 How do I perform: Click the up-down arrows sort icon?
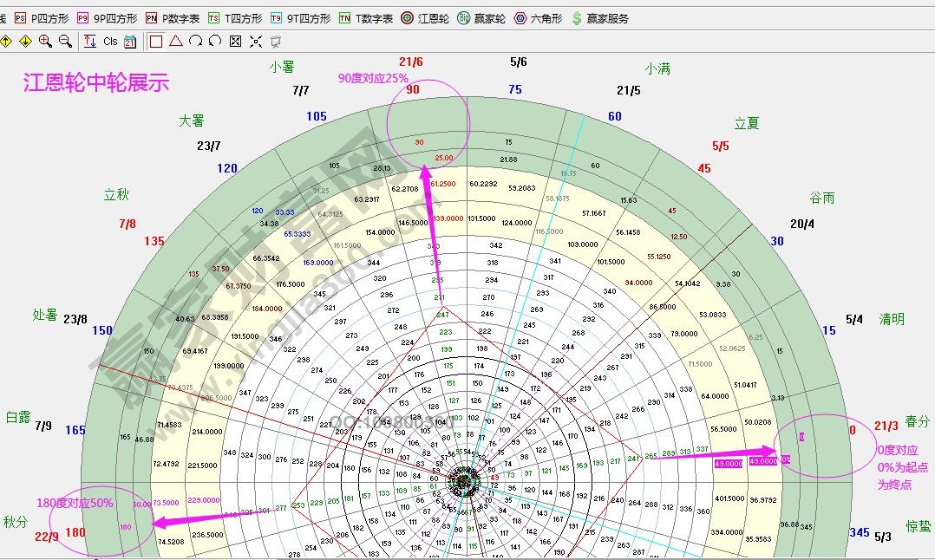pyautogui.click(x=90, y=41)
